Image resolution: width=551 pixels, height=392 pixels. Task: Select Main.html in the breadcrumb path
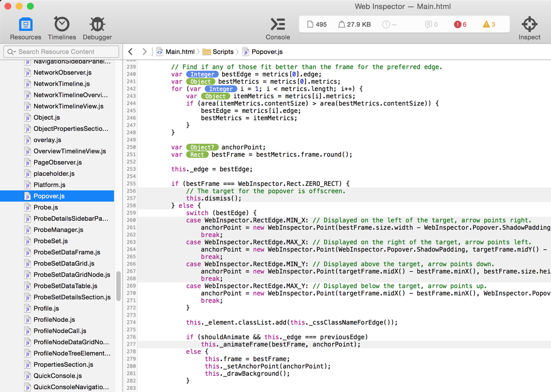tap(175, 52)
